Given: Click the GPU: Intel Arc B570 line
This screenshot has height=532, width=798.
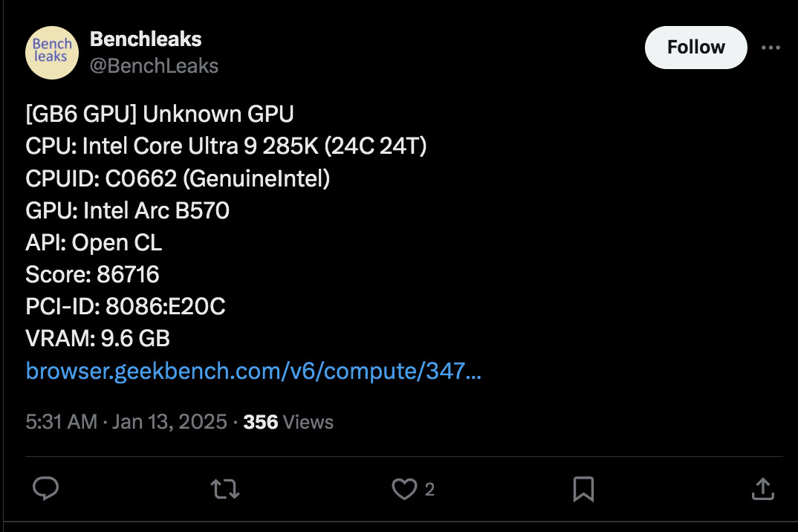Looking at the screenshot, I should point(127,210).
